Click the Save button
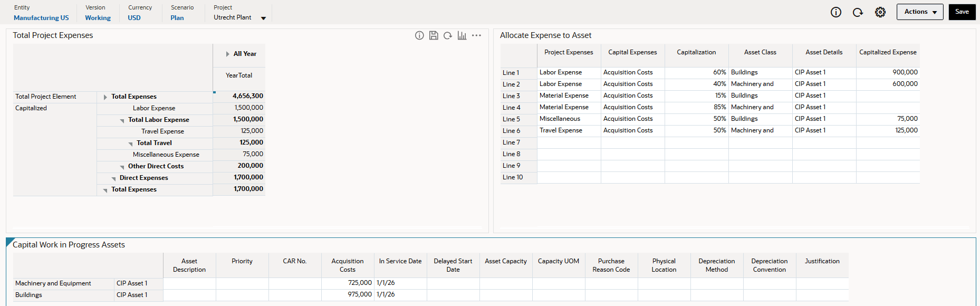The height and width of the screenshot is (306, 980). [962, 12]
